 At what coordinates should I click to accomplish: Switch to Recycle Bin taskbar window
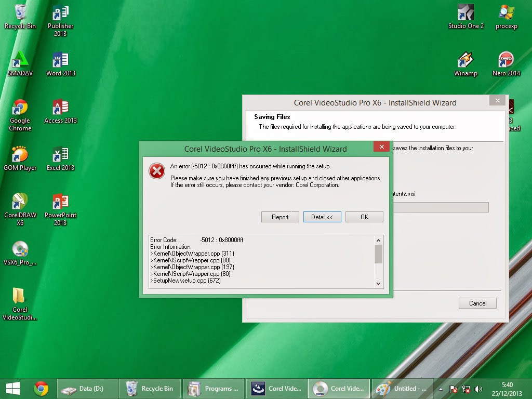150,389
